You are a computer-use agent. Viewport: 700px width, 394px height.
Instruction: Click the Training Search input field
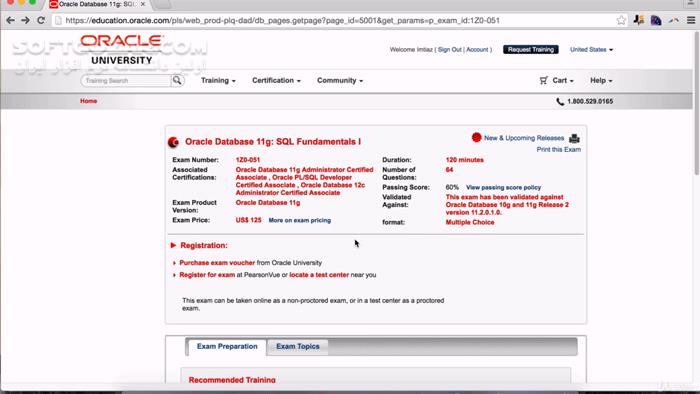click(126, 80)
